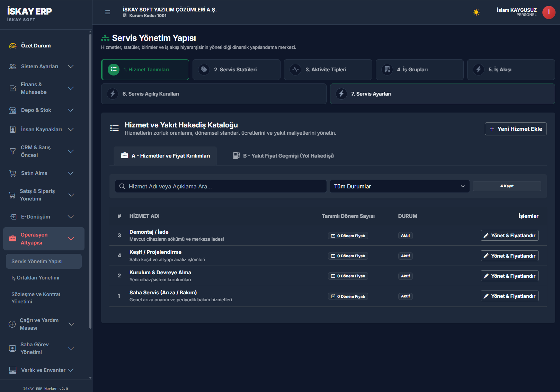Toggle the sun light/dark theme icon
The height and width of the screenshot is (392, 560).
(476, 12)
